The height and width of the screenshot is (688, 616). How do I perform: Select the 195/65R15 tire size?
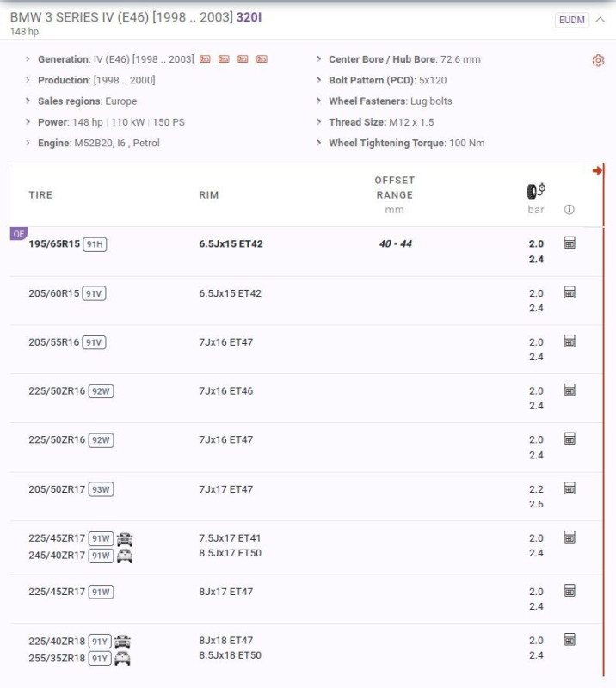pos(54,244)
